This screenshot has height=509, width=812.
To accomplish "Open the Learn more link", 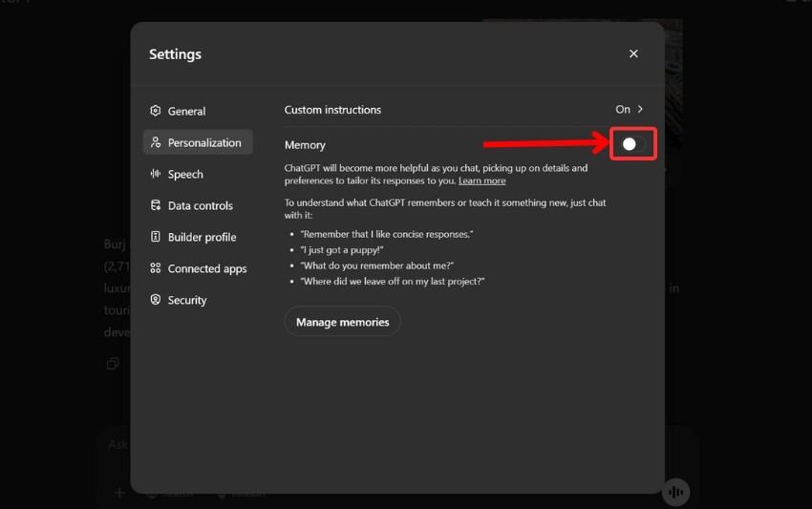I will (481, 180).
